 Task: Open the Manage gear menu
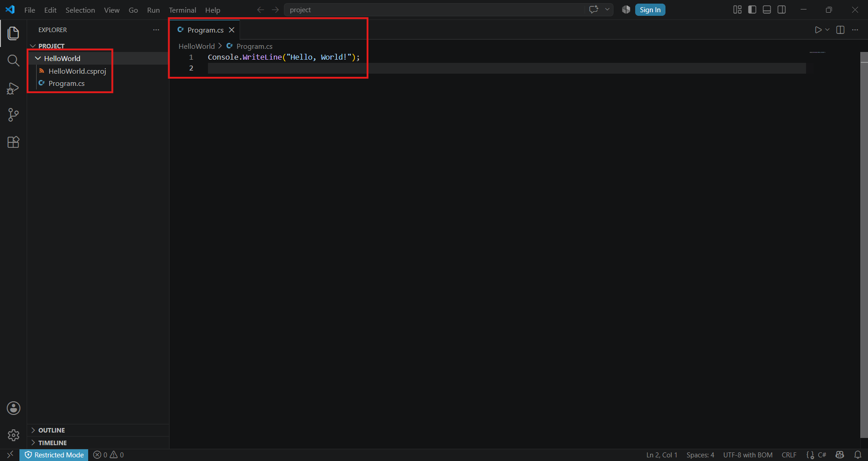click(14, 435)
